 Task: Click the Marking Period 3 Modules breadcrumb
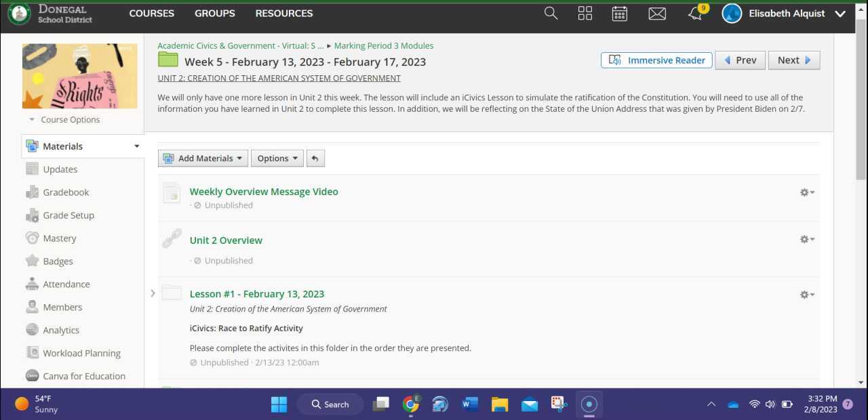[x=383, y=46]
